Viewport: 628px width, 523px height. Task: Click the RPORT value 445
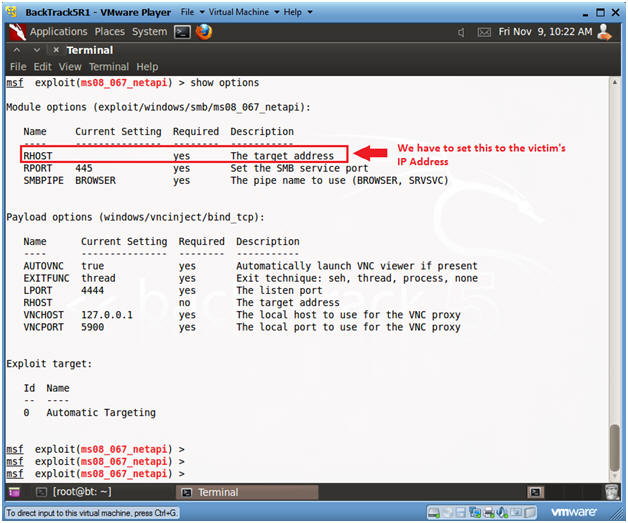tap(84, 168)
